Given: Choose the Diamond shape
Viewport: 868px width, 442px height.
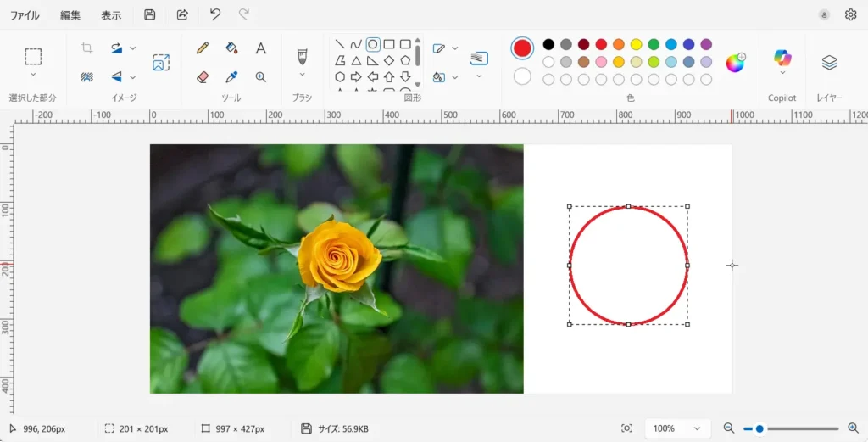Looking at the screenshot, I should point(389,60).
